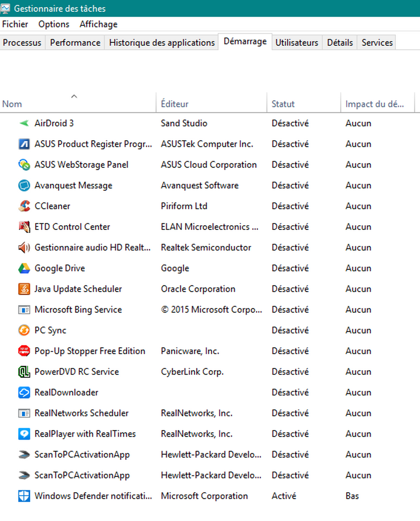The height and width of the screenshot is (521, 420).
Task: Select the Microsoft Bing Service name
Action: coord(78,310)
